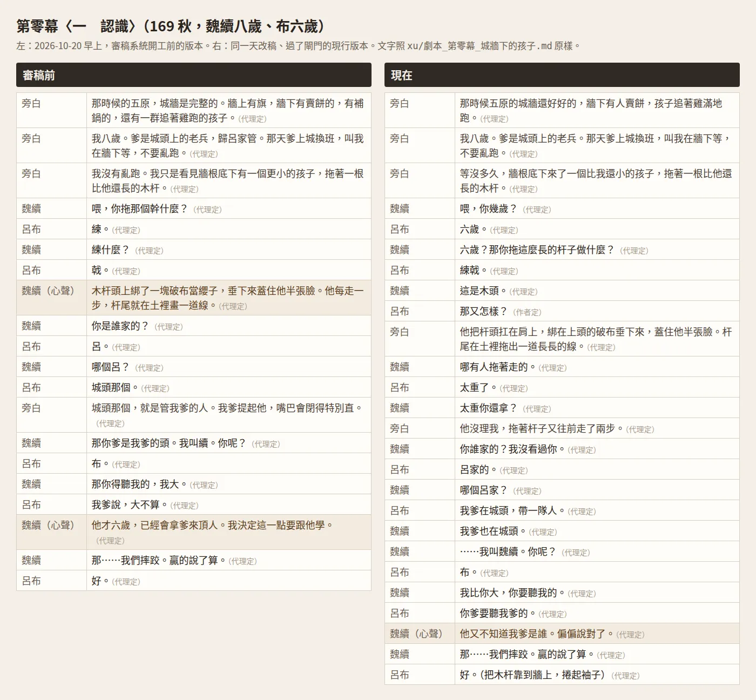Click the file path 'xu/劇本_第零幕_城牆下的孩子.md' in the subtitle

pos(479,46)
